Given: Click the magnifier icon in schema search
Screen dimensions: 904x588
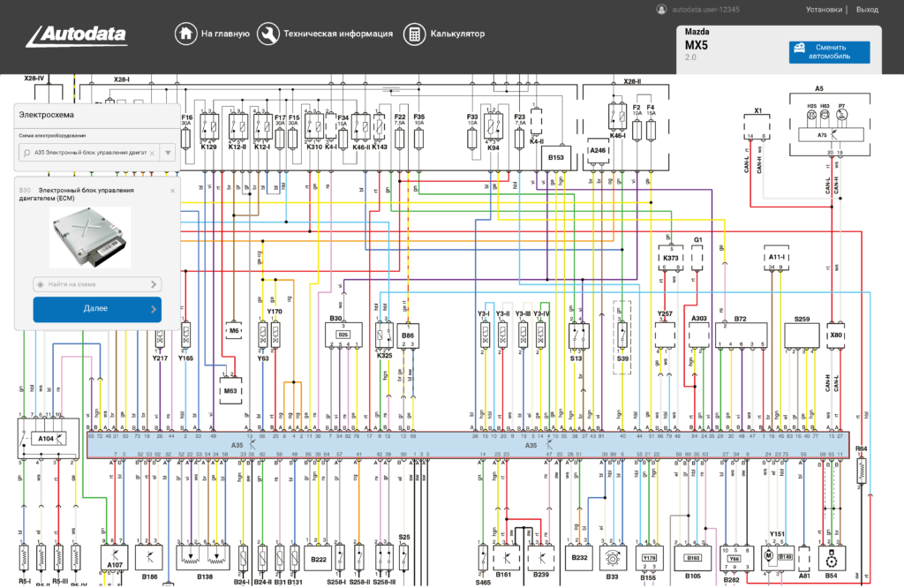Looking at the screenshot, I should coord(28,153).
